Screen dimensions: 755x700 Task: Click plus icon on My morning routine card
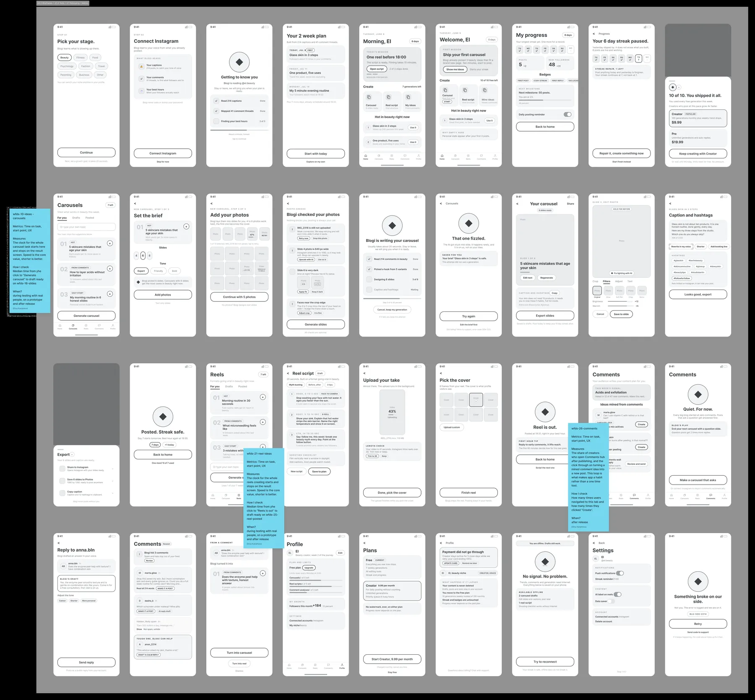click(x=110, y=294)
